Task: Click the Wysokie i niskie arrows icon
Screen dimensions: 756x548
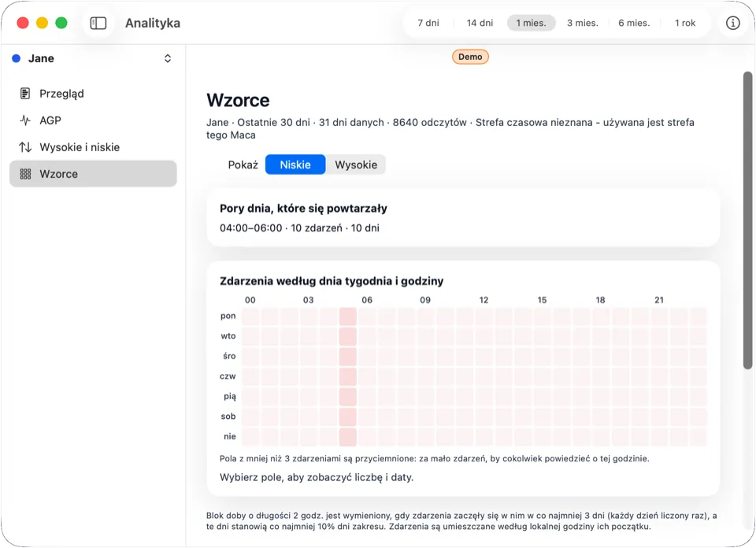Action: pyautogui.click(x=25, y=147)
